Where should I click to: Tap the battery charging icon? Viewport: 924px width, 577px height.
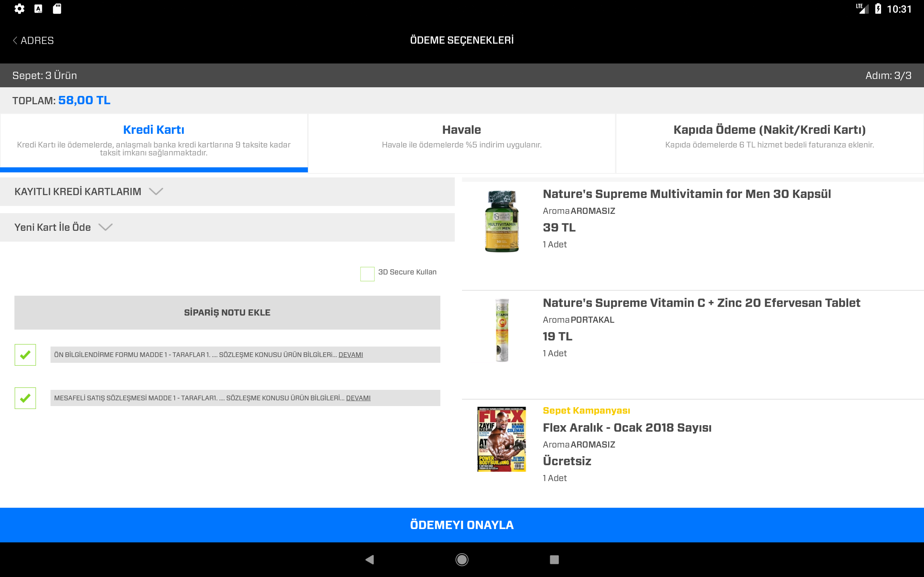878,9
